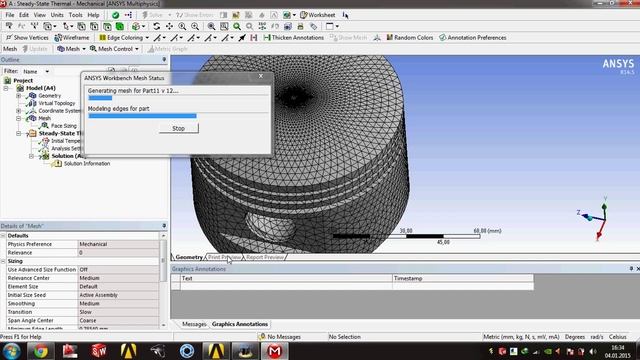Click the Worksheet toolbar button

[x=318, y=15]
